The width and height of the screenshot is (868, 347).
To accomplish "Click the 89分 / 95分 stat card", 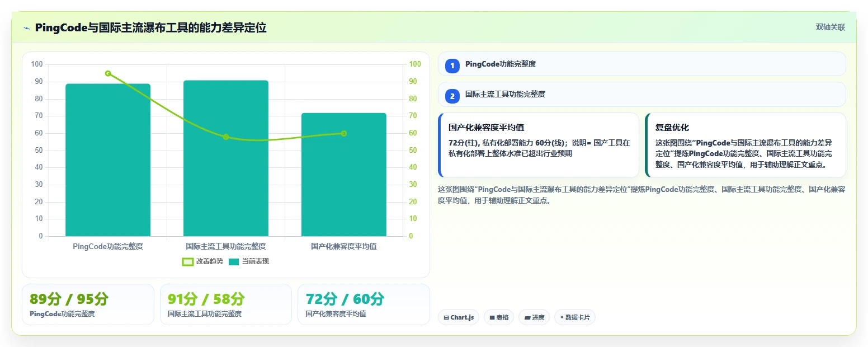I will pos(88,304).
